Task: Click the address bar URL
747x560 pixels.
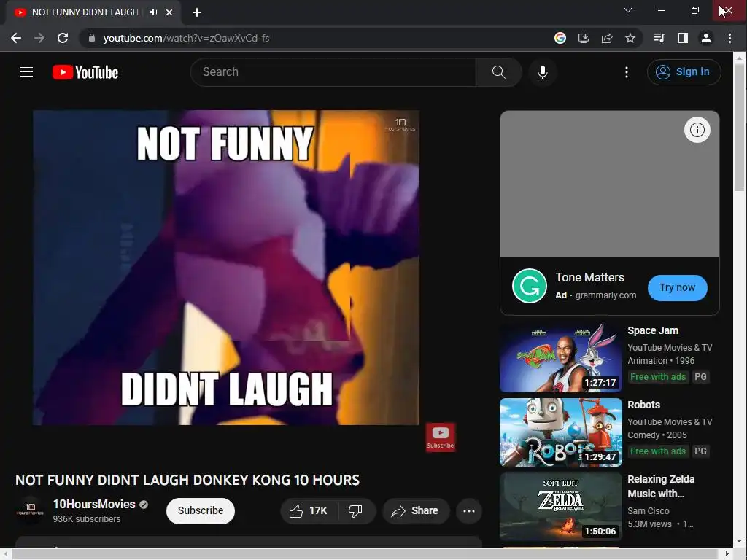Action: (x=186, y=38)
